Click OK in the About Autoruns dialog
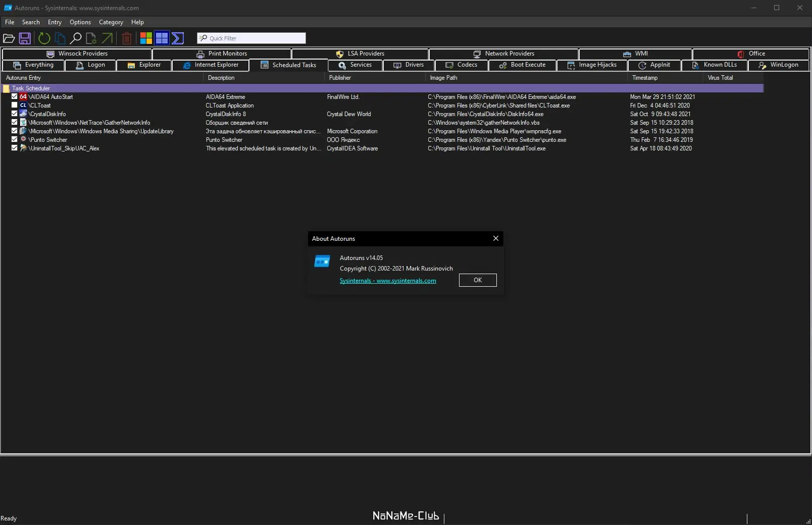 [478, 280]
